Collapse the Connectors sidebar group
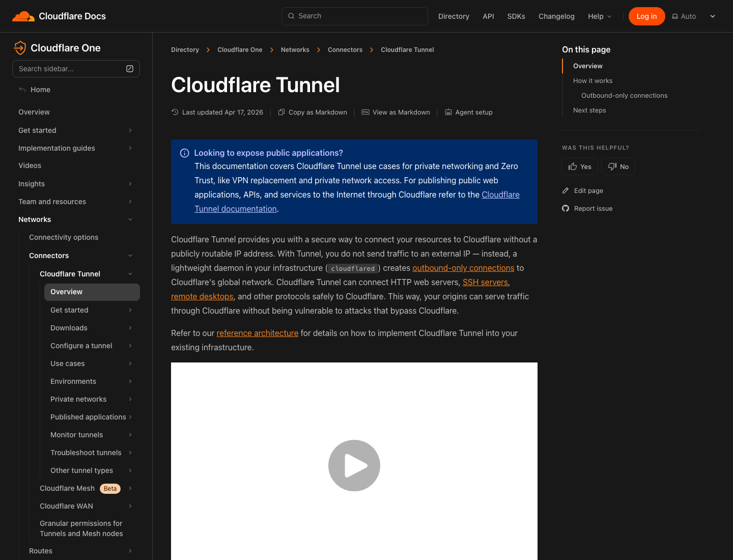Viewport: 733px width, 560px height. (x=130, y=256)
